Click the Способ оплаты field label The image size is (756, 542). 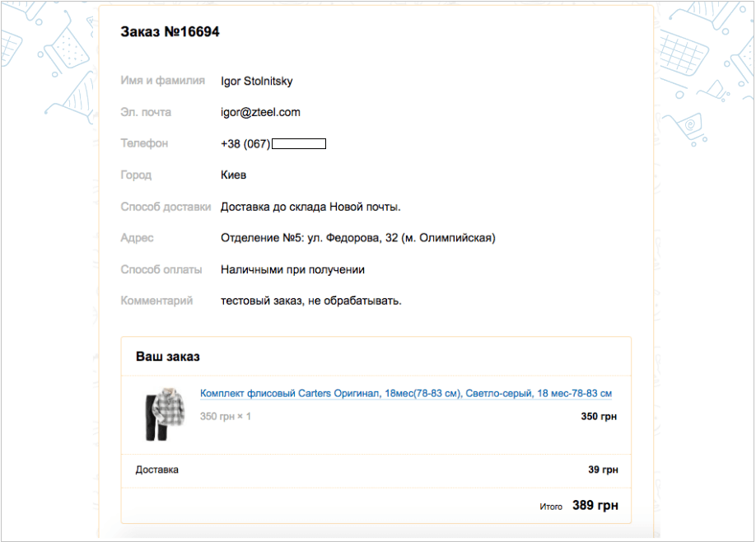click(x=161, y=269)
